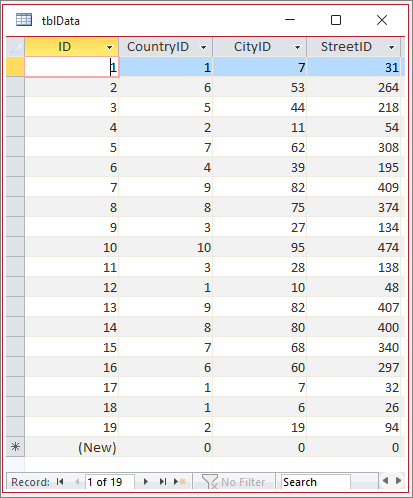Image resolution: width=413 pixels, height=498 pixels.
Task: Click StreetID cell with value 94
Action: tap(353, 427)
